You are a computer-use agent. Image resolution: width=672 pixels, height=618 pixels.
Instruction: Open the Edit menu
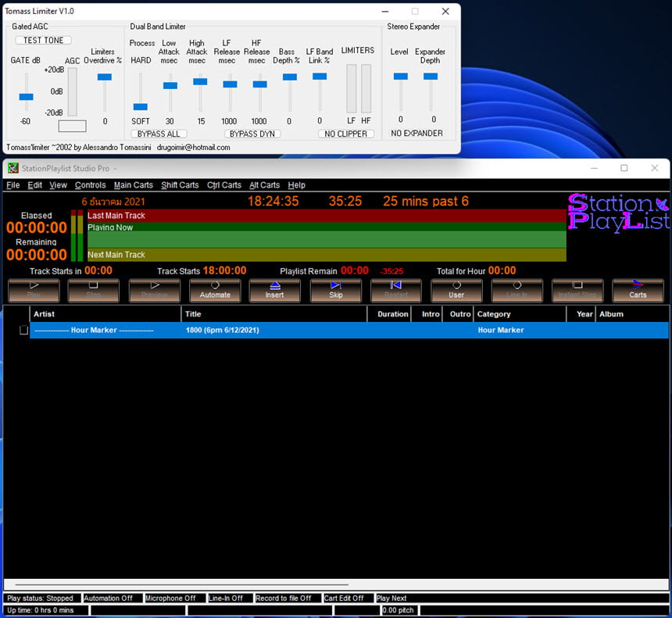tap(34, 185)
